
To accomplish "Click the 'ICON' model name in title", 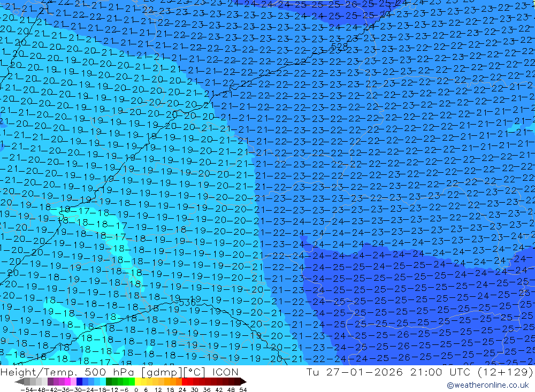I will (x=225, y=372).
